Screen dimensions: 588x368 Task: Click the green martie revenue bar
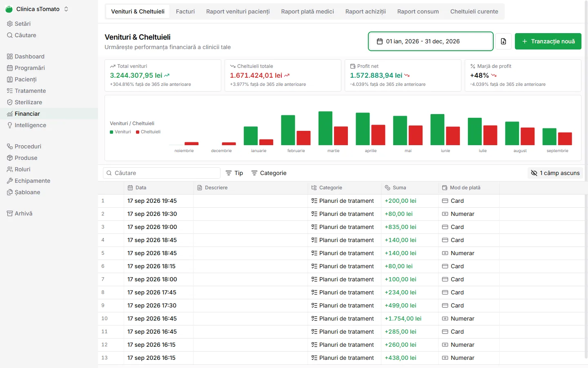click(325, 128)
